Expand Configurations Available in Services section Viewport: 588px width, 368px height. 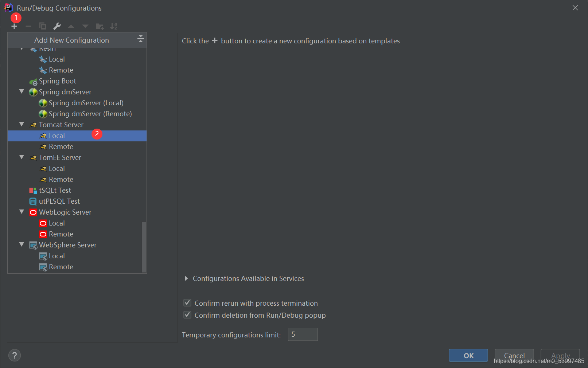point(186,278)
